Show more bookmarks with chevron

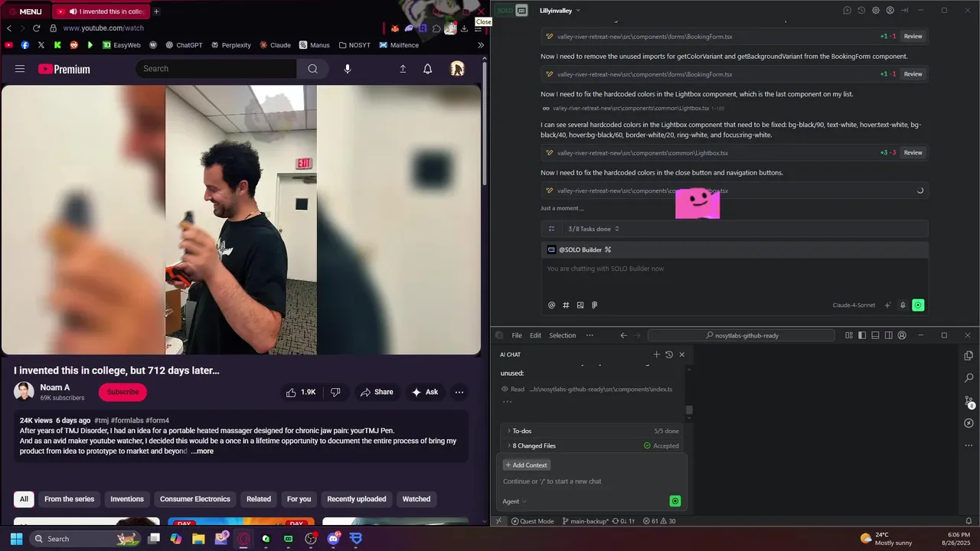click(x=481, y=45)
